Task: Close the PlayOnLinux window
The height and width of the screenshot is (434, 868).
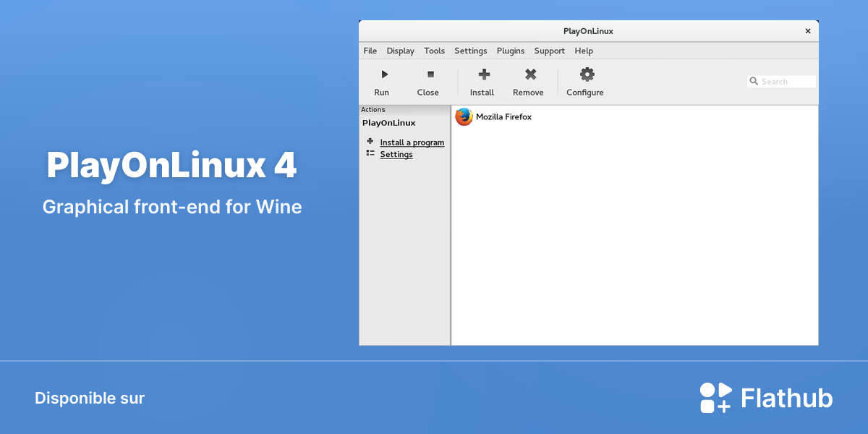Action: [x=808, y=31]
